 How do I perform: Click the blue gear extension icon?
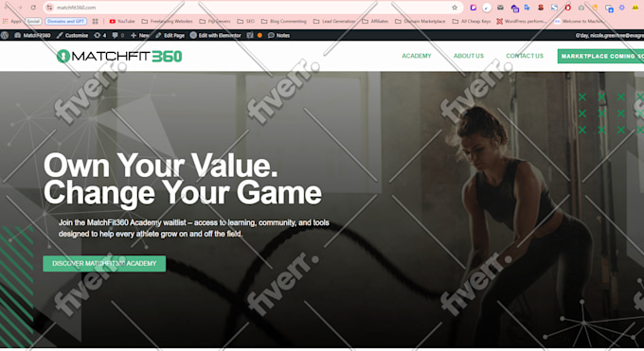point(622,8)
